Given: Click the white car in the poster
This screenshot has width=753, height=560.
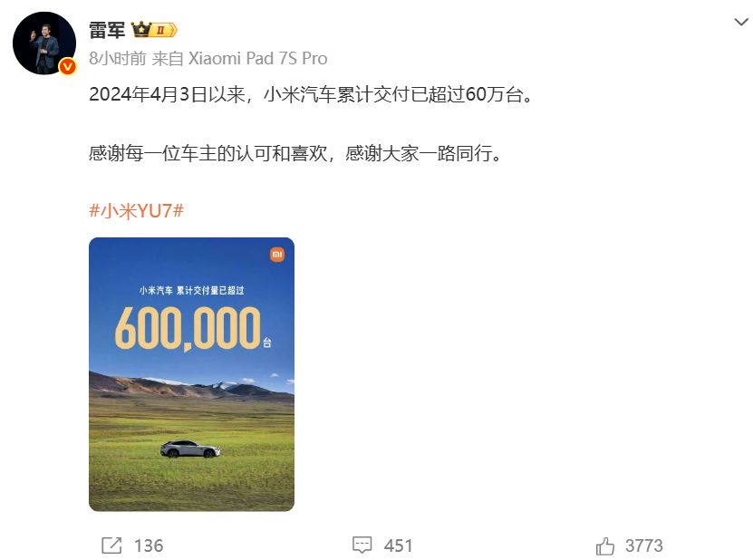Looking at the screenshot, I should coord(190,449).
